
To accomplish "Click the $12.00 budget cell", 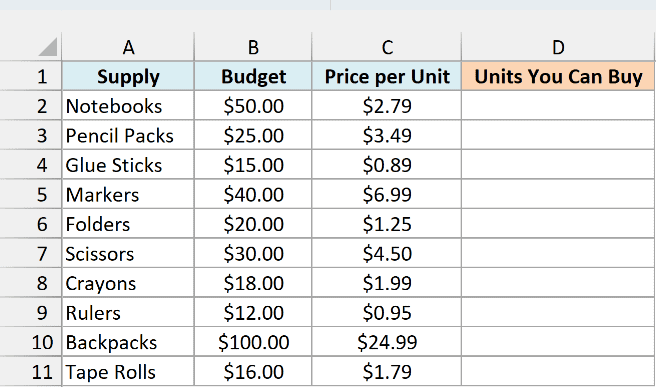I will click(x=253, y=312).
